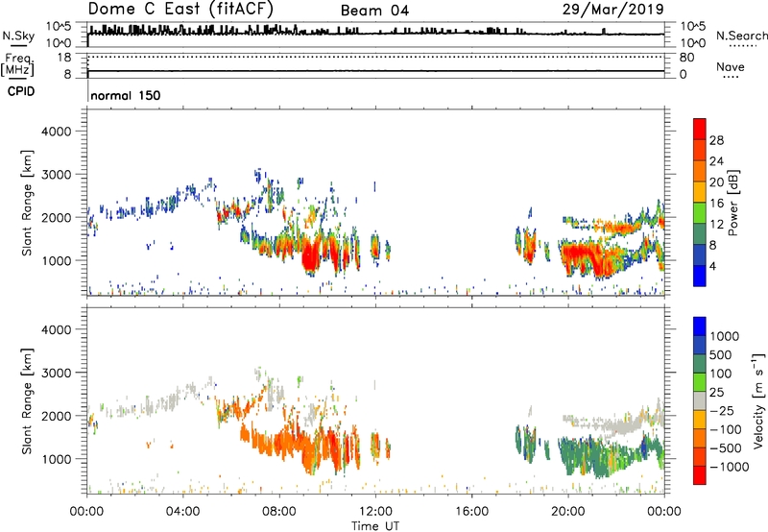Pick the red top segment of power colorbar
The height and width of the screenshot is (532, 768).
pyautogui.click(x=700, y=129)
